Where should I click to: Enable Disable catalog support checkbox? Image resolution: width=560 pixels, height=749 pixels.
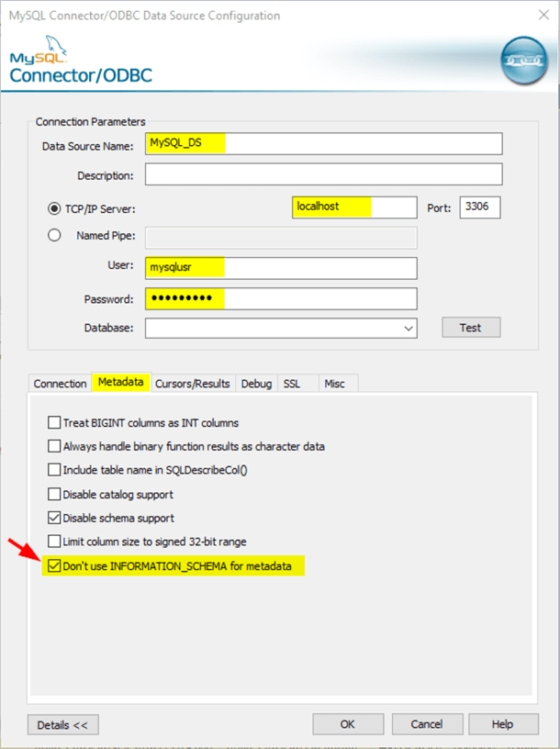click(x=54, y=494)
